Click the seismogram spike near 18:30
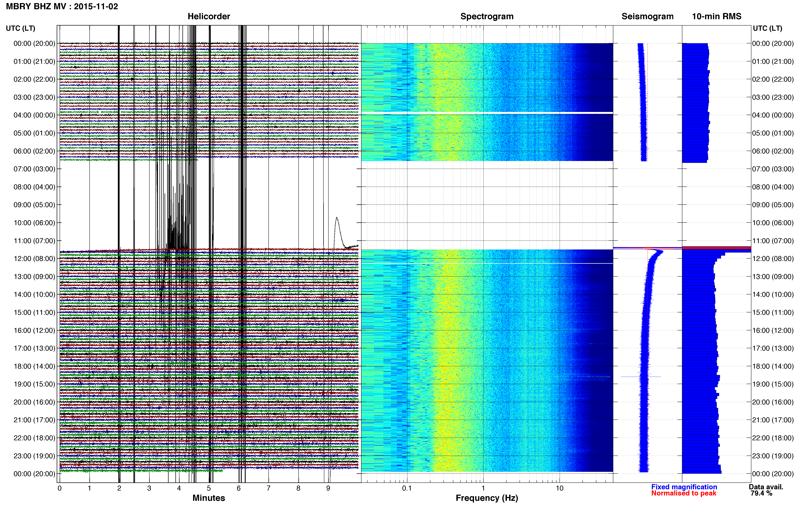This screenshot has width=812, height=508. (641, 377)
